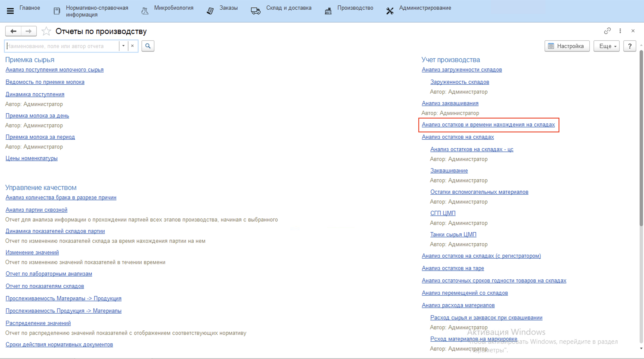The width and height of the screenshot is (644, 359).
Task: Copy link via chain icon
Action: [607, 31]
